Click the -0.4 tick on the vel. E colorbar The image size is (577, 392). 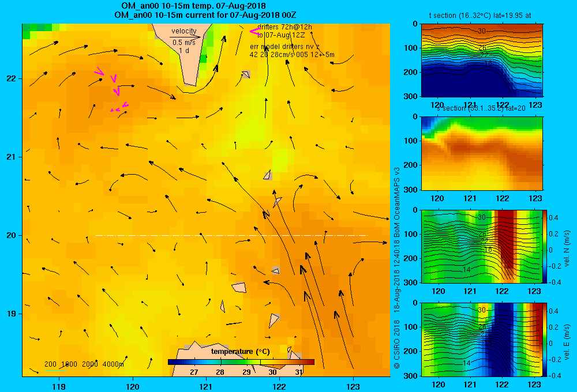click(x=554, y=375)
